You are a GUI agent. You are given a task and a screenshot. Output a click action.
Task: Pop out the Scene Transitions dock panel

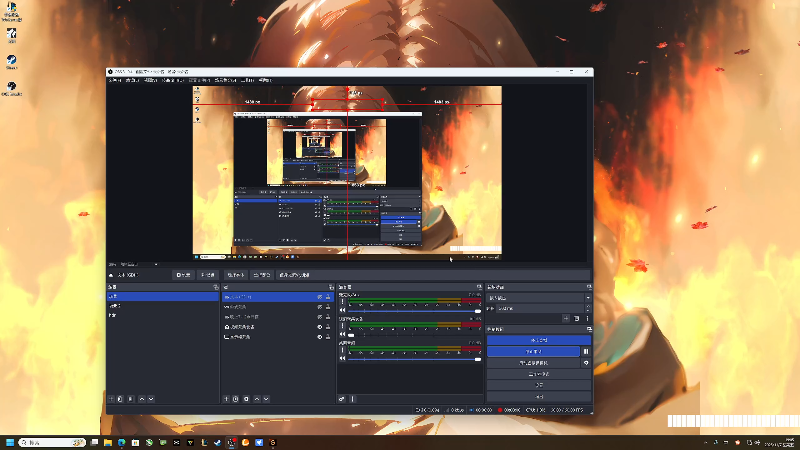[x=589, y=287]
